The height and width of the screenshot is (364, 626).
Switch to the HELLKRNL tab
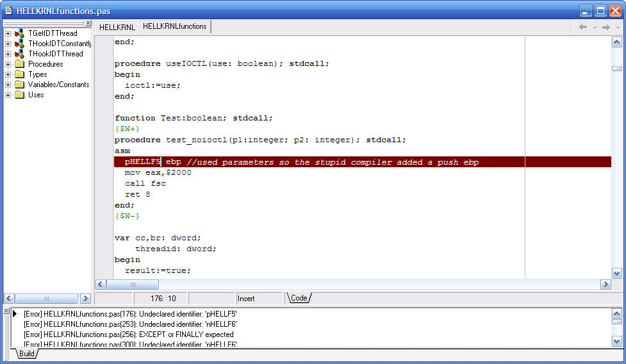click(x=117, y=27)
